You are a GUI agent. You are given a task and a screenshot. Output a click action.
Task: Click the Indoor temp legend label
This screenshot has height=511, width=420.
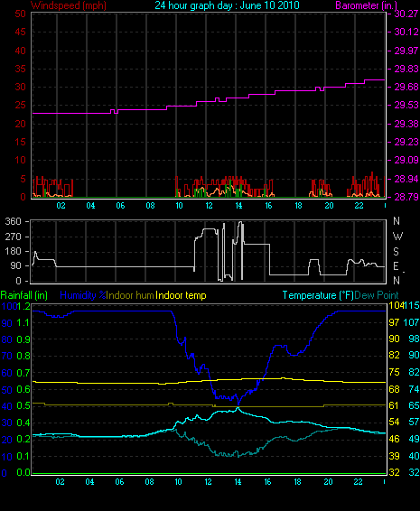pyautogui.click(x=181, y=295)
